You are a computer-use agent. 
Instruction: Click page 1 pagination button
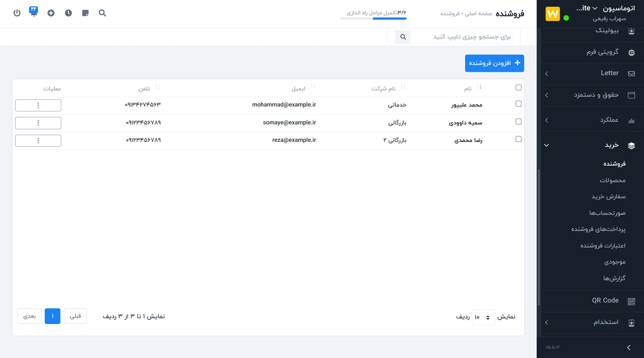pyautogui.click(x=52, y=316)
